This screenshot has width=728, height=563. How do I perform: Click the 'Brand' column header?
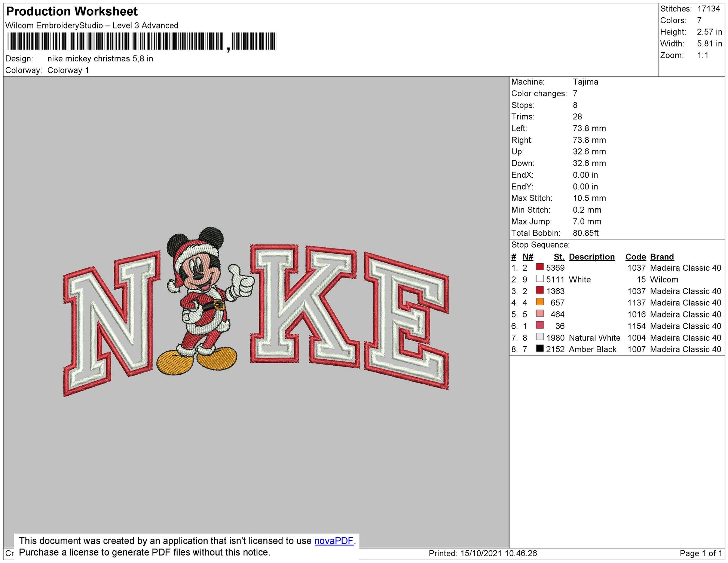click(662, 257)
